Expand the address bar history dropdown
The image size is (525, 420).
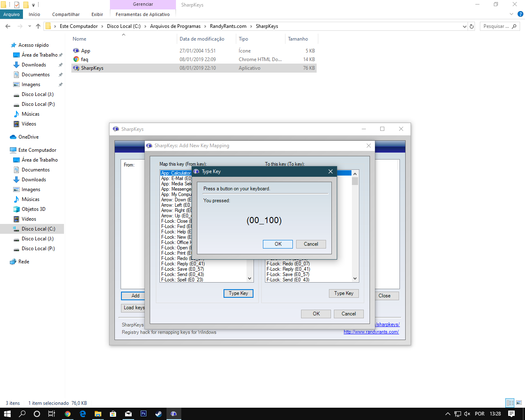(x=464, y=26)
